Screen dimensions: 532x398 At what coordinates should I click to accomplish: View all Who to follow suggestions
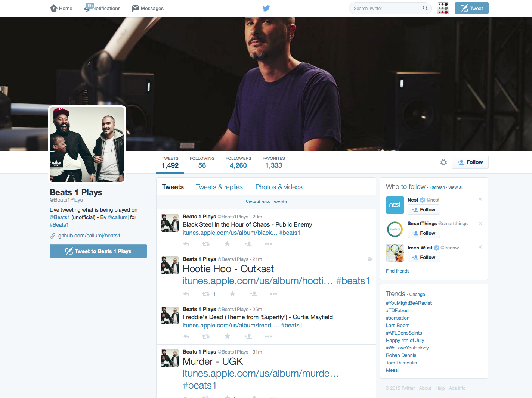pos(456,187)
